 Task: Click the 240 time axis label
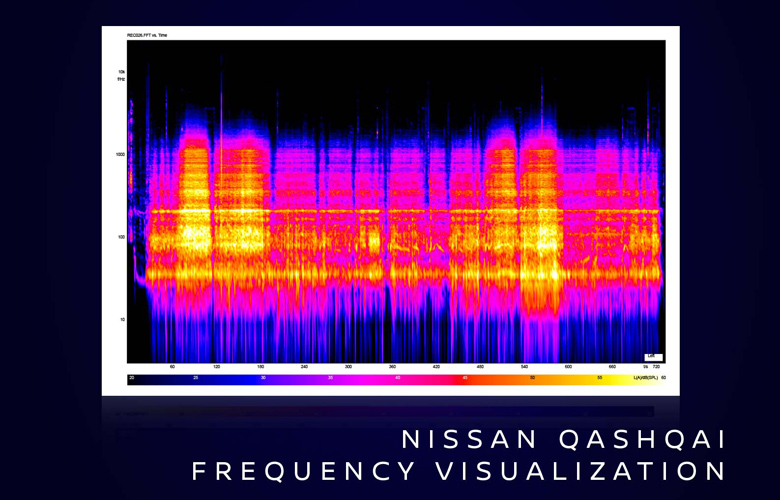pos(304,367)
